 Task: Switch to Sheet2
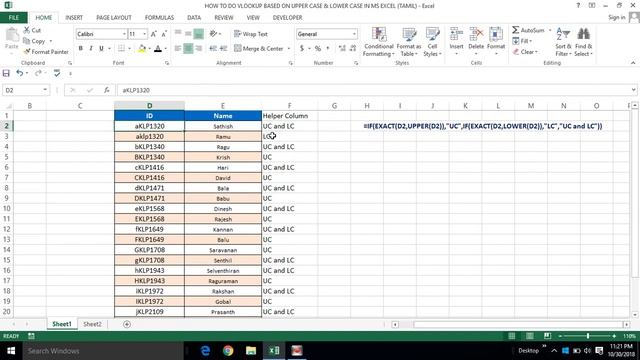(92, 324)
